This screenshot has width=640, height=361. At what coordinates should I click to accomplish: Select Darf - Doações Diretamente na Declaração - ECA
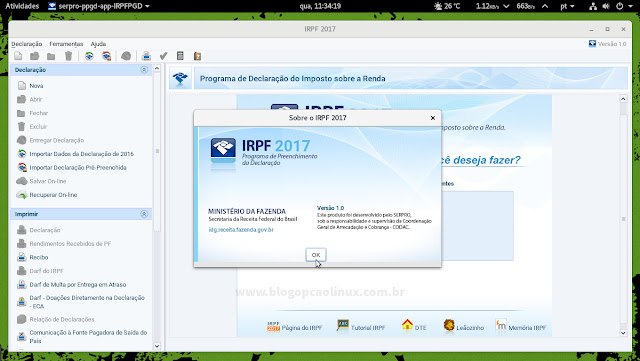click(87, 302)
